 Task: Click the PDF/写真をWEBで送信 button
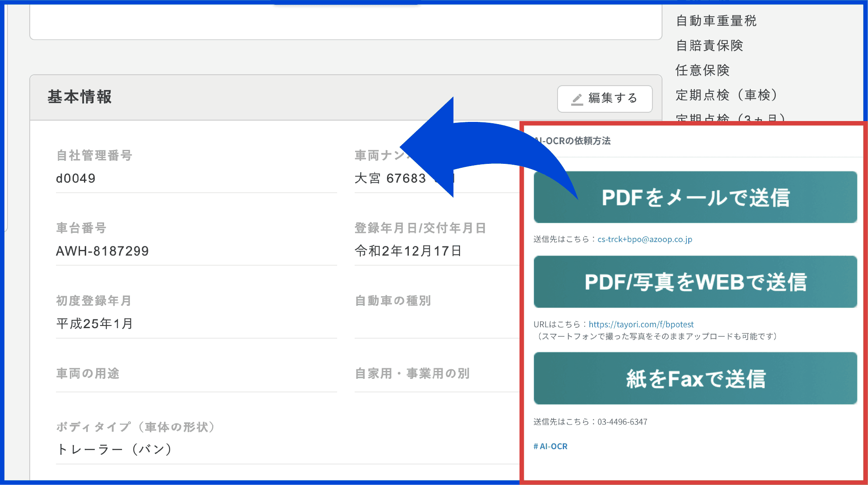click(695, 282)
